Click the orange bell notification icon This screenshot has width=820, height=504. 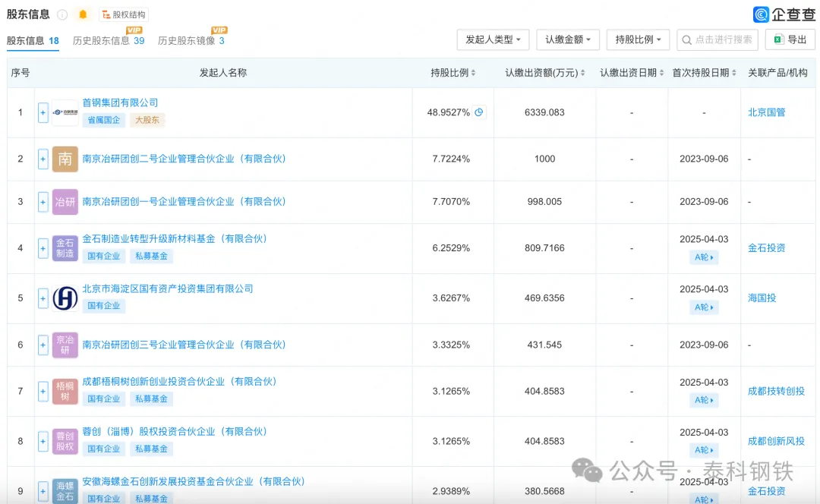click(x=83, y=14)
